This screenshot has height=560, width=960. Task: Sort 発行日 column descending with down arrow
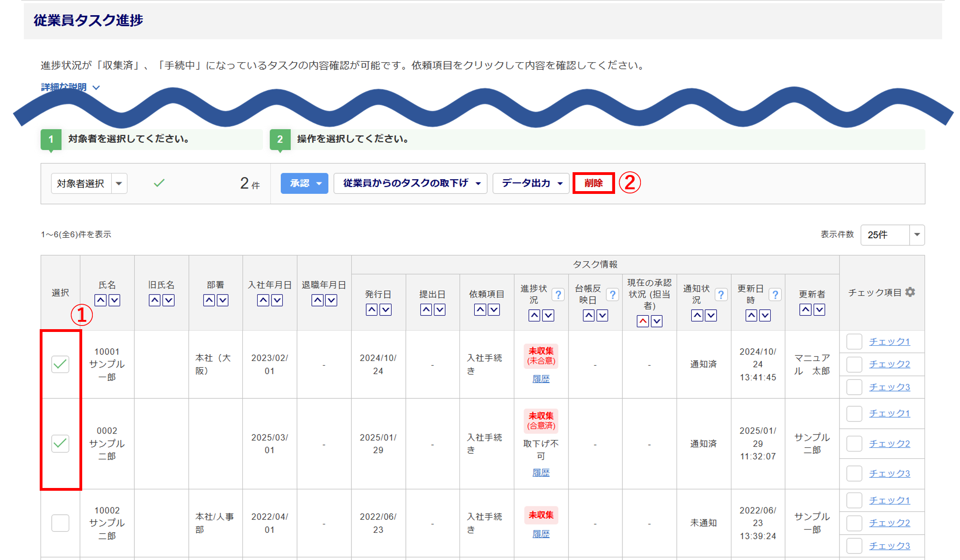pos(386,310)
